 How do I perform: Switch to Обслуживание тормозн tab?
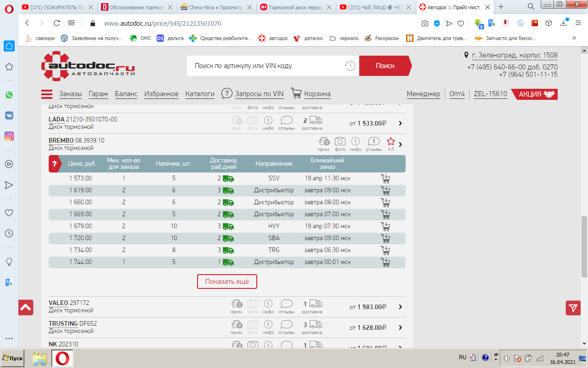(x=136, y=7)
